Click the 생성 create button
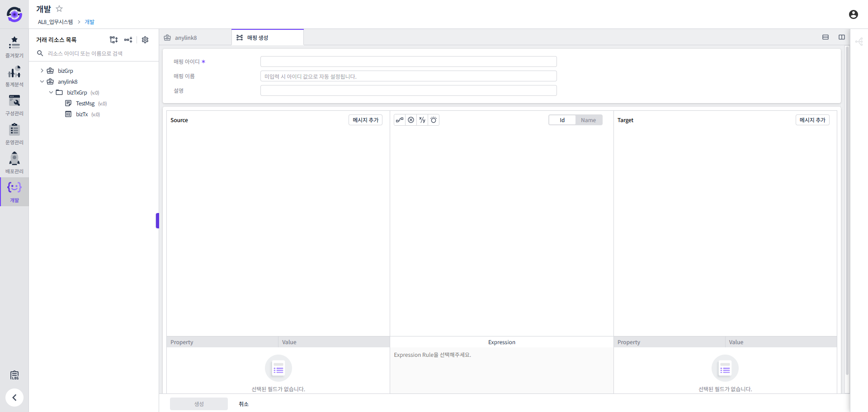Image resolution: width=868 pixels, height=412 pixels. 199,404
